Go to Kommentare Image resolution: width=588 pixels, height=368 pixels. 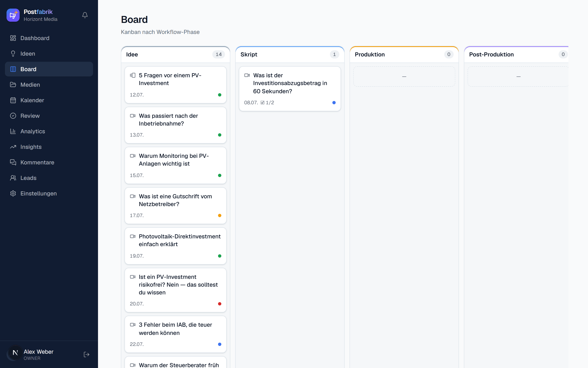click(49, 162)
